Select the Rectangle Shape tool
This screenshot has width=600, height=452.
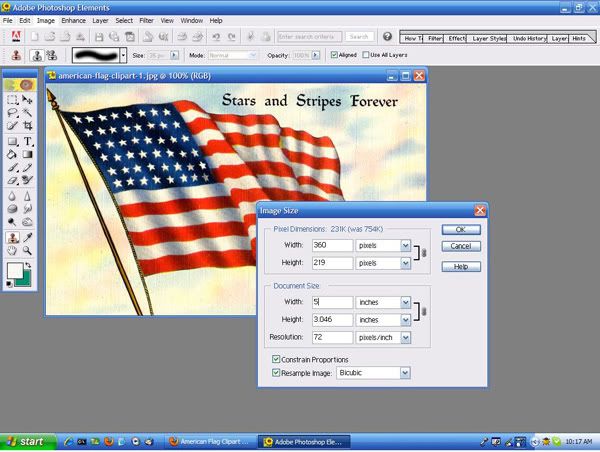coord(12,142)
